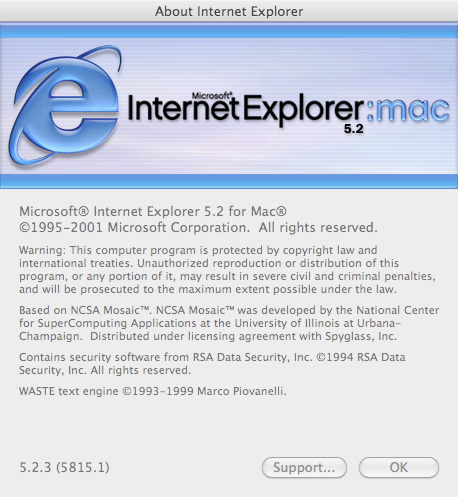458x497 pixels.
Task: Click the Microsoft Internet Explorer 5.2 for Mac line
Action: 153,211
